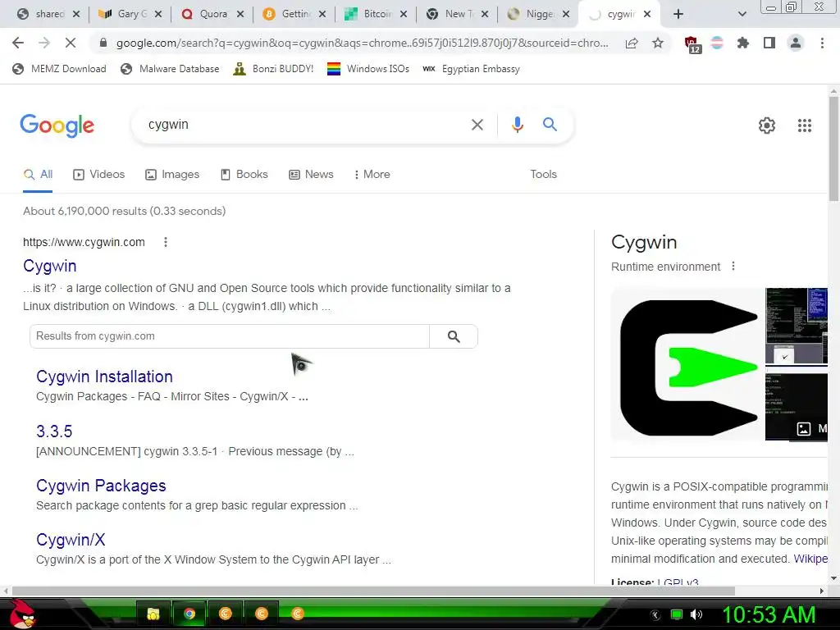Switch to the Quora tab

pyautogui.click(x=212, y=15)
